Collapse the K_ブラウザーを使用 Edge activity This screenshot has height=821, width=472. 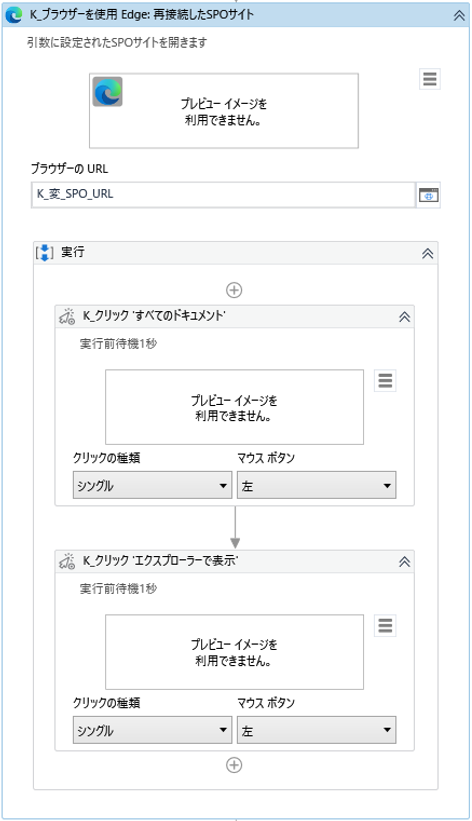[459, 15]
